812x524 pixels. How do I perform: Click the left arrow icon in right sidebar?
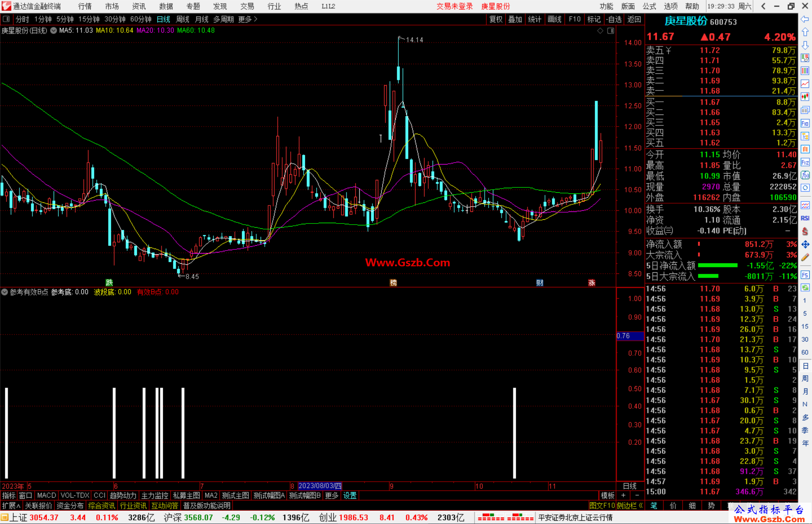point(805,19)
